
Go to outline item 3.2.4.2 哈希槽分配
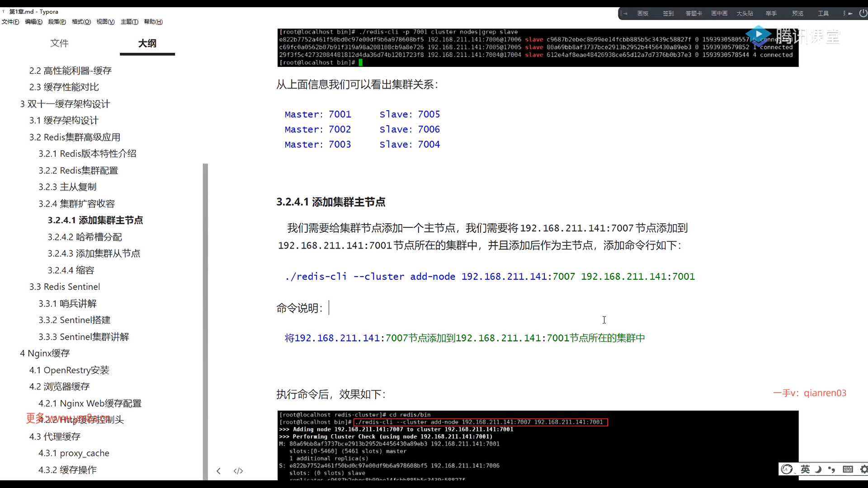[85, 237]
